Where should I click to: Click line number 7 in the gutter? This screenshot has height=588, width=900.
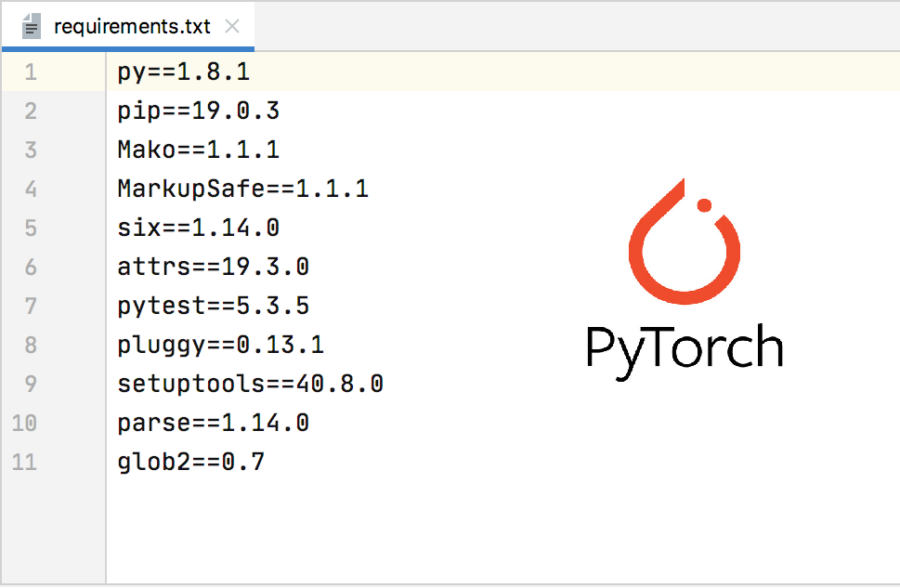31,306
